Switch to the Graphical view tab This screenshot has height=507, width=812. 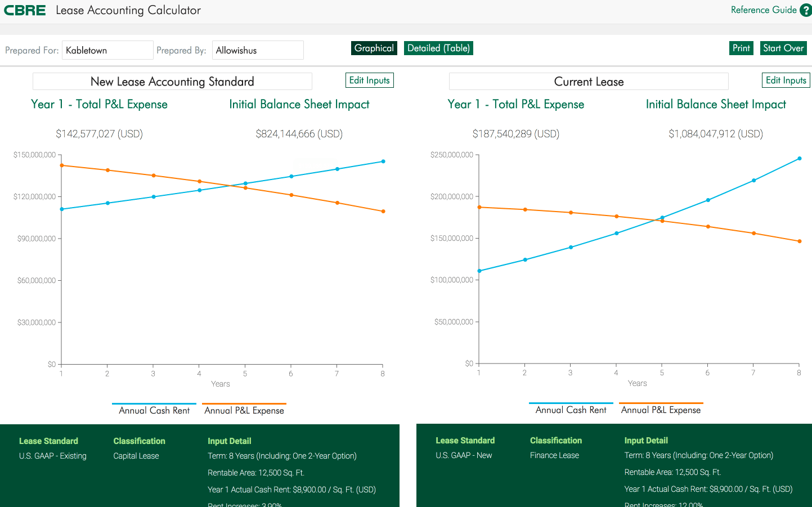(374, 48)
